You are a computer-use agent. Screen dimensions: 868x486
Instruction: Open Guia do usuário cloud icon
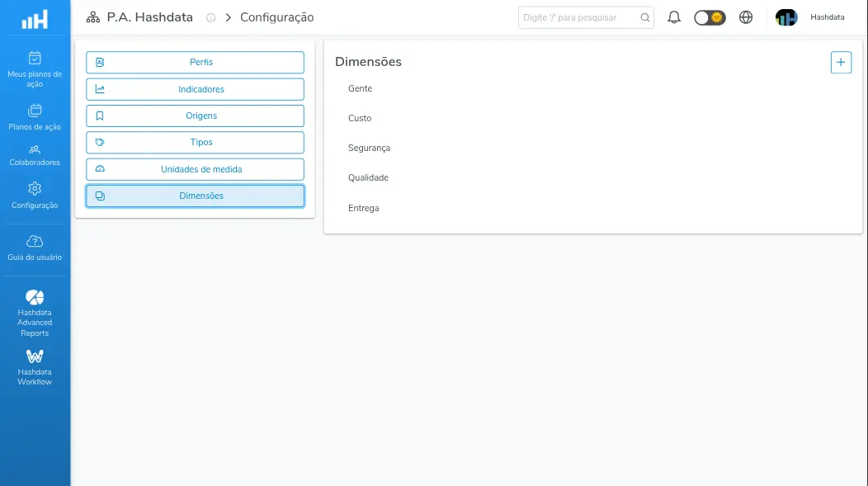tap(35, 241)
